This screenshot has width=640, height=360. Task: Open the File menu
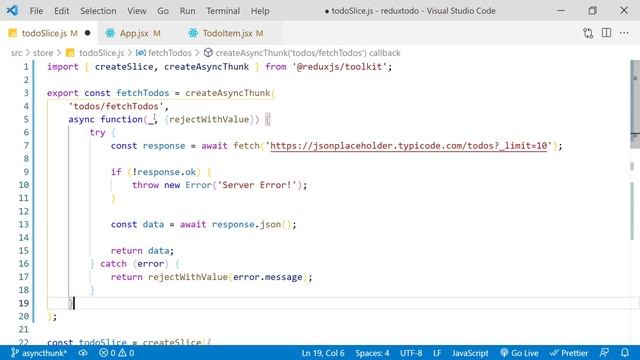36,11
